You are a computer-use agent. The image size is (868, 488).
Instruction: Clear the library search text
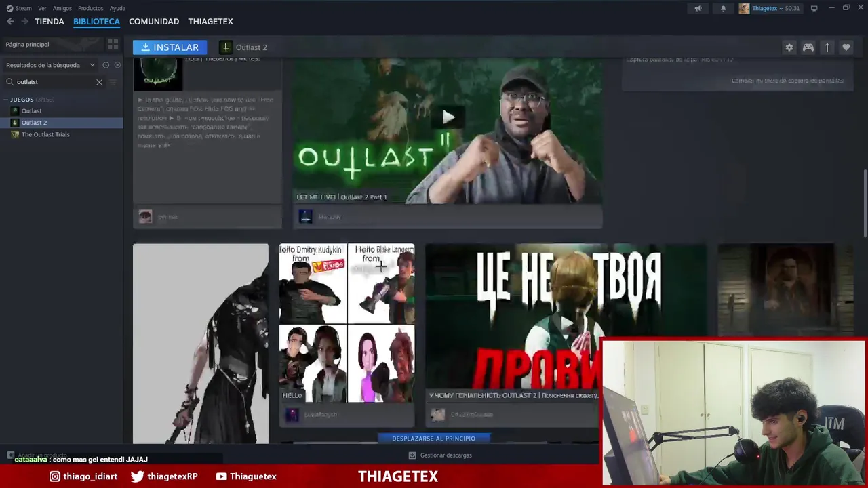tap(99, 82)
